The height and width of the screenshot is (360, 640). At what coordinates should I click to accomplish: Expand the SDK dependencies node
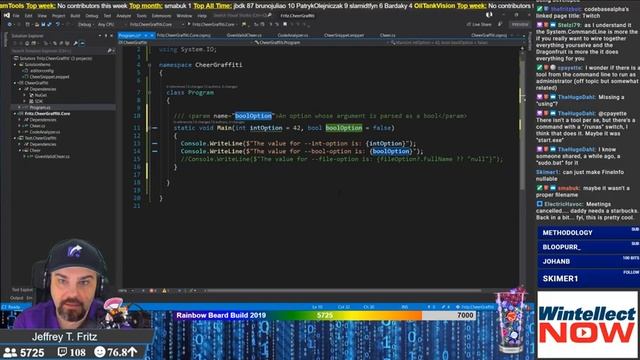point(24,101)
